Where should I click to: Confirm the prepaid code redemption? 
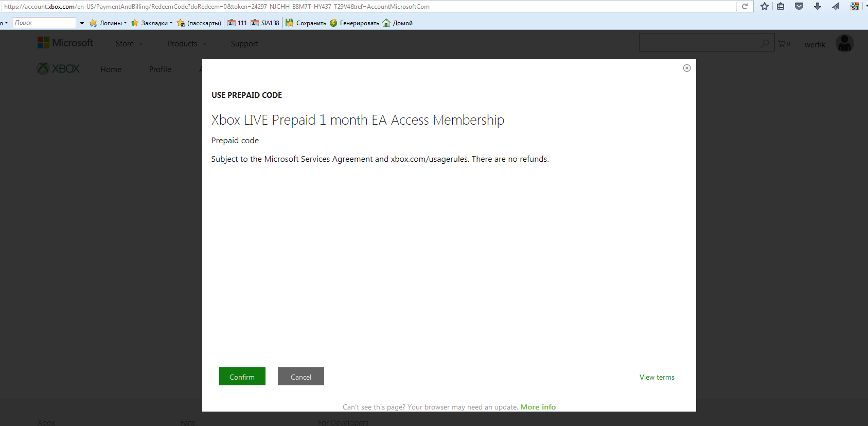click(242, 377)
